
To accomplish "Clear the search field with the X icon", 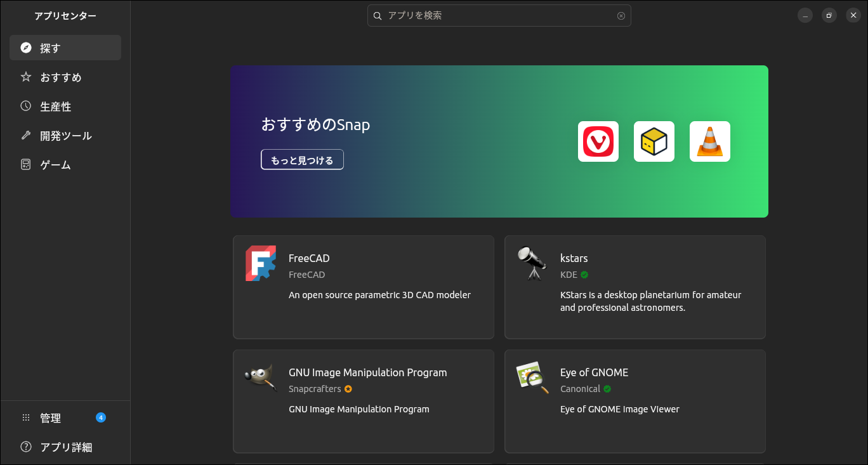I will click(x=621, y=16).
